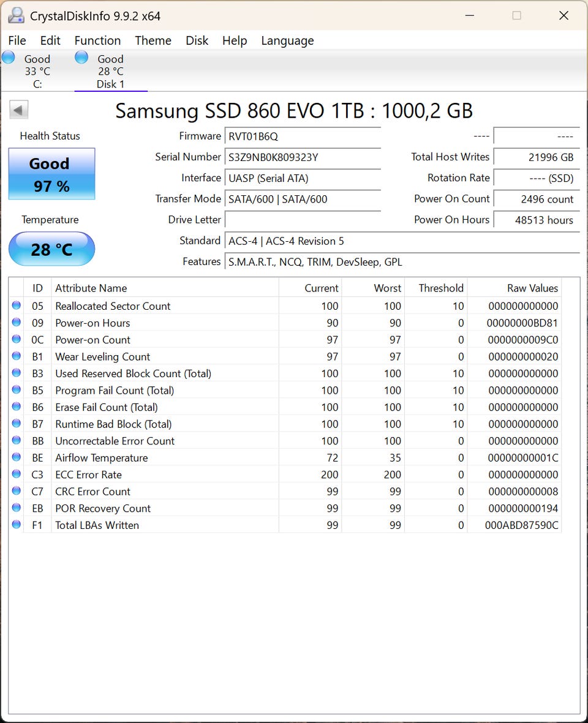Open the Language menu
The image size is (588, 723).
(x=287, y=40)
